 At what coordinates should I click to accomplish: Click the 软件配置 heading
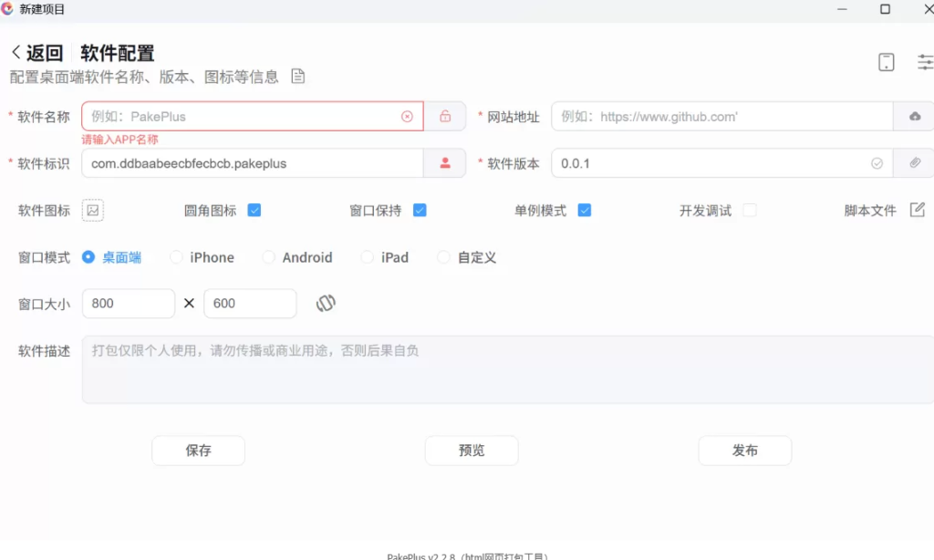tap(118, 53)
